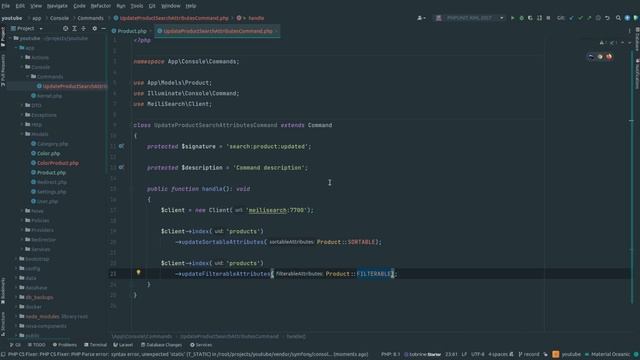640x360 pixels.
Task: Start debugging with the bug icon
Action: 522,18
